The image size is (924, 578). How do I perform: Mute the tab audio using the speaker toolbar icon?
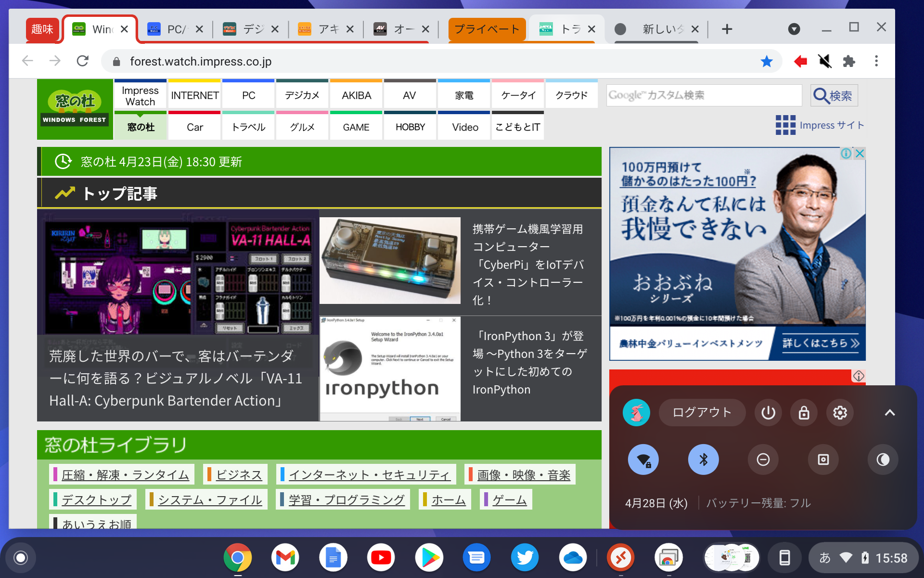pyautogui.click(x=824, y=61)
